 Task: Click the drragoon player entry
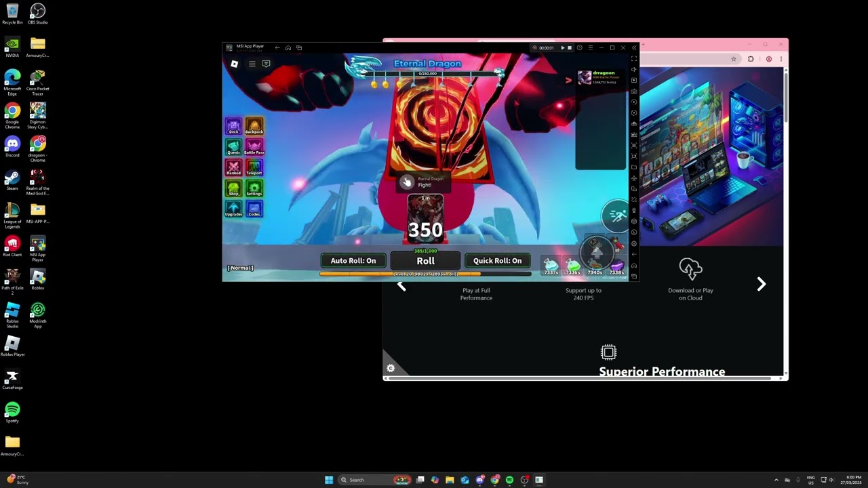pyautogui.click(x=601, y=77)
